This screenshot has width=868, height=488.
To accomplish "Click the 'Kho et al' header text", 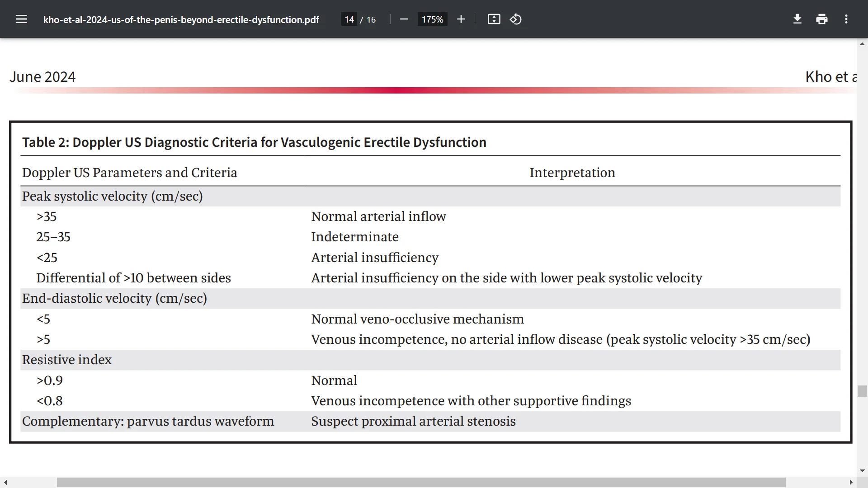I will [831, 77].
